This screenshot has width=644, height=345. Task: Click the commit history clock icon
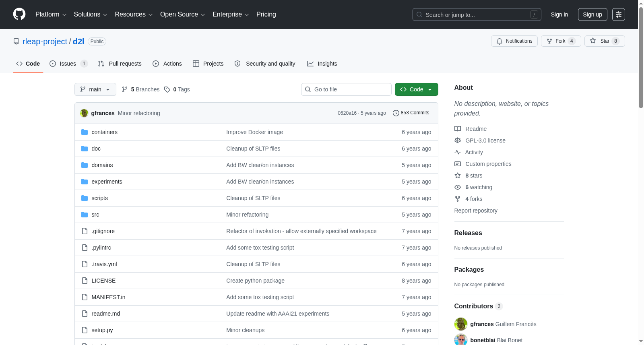(x=396, y=113)
